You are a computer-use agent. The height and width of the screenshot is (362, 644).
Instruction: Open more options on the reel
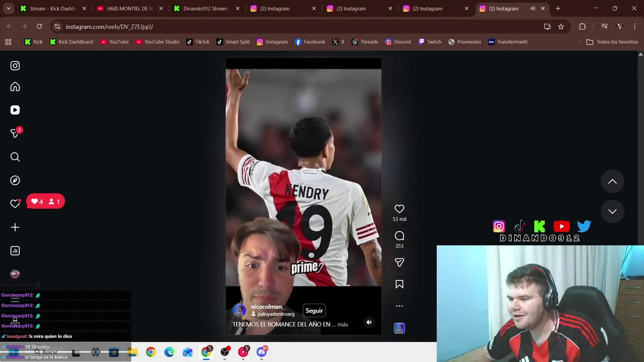click(x=399, y=306)
